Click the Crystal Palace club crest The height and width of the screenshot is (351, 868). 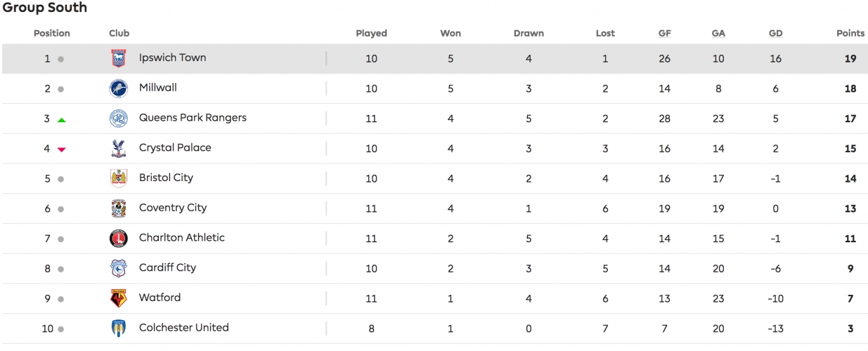click(119, 148)
